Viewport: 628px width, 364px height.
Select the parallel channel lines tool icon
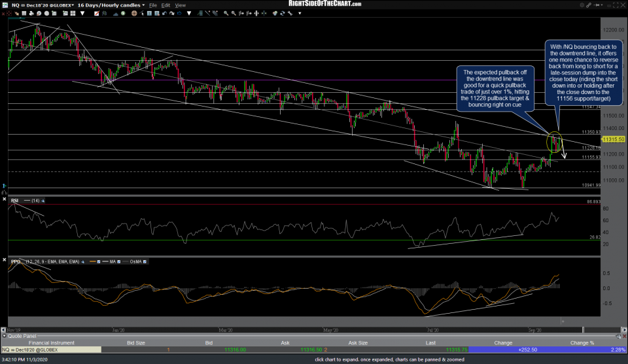(215, 13)
